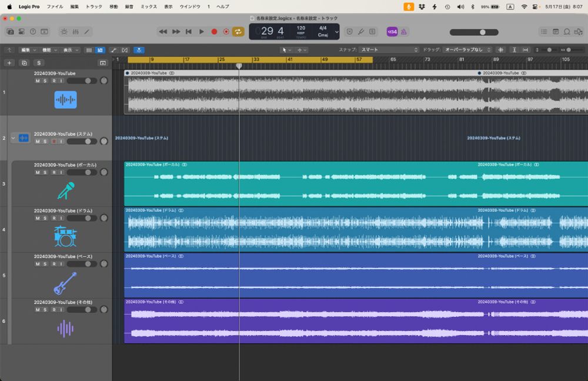Open the スナップ (Snap) スマート dropdown
588x381 pixels.
(389, 49)
